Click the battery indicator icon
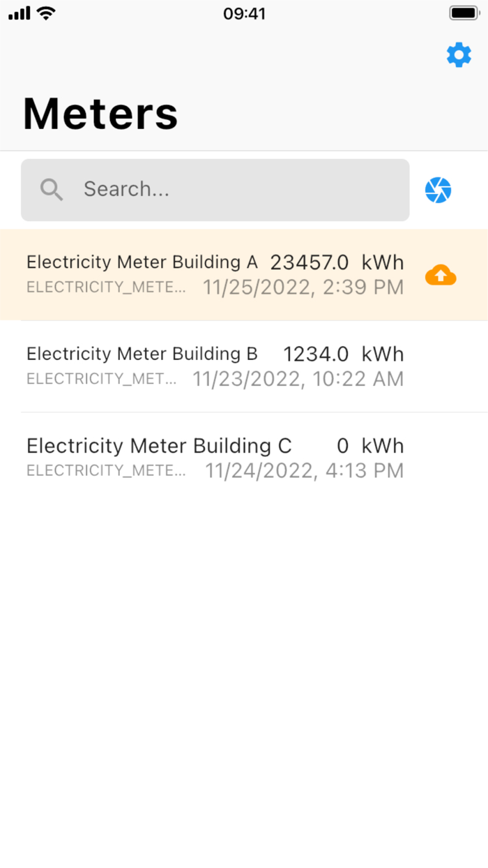488x868 pixels. pos(463,13)
